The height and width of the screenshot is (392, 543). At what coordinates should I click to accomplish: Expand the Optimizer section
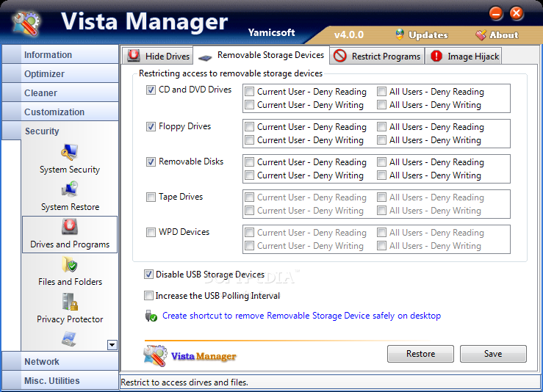click(x=60, y=73)
